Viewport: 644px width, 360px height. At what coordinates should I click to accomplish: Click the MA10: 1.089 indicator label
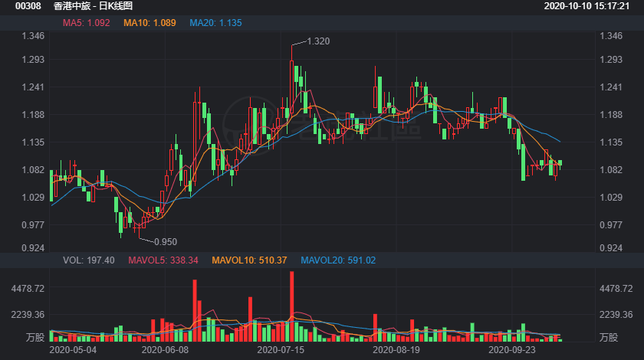[149, 23]
